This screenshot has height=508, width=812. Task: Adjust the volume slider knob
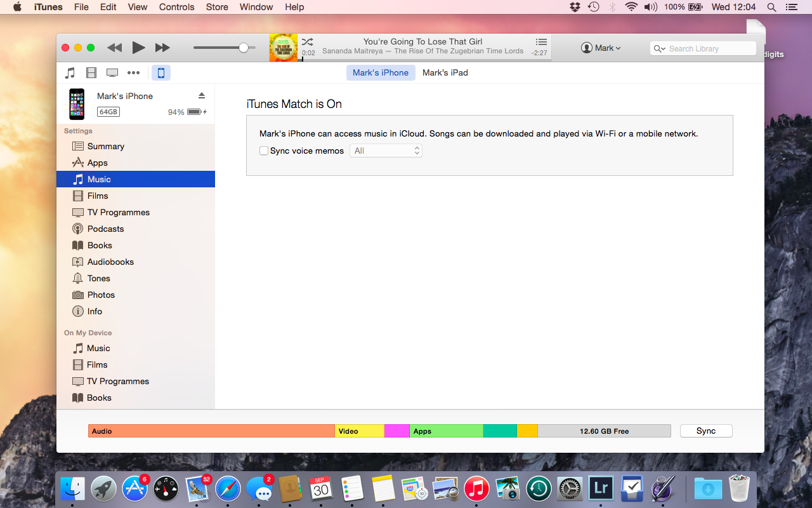tap(244, 48)
